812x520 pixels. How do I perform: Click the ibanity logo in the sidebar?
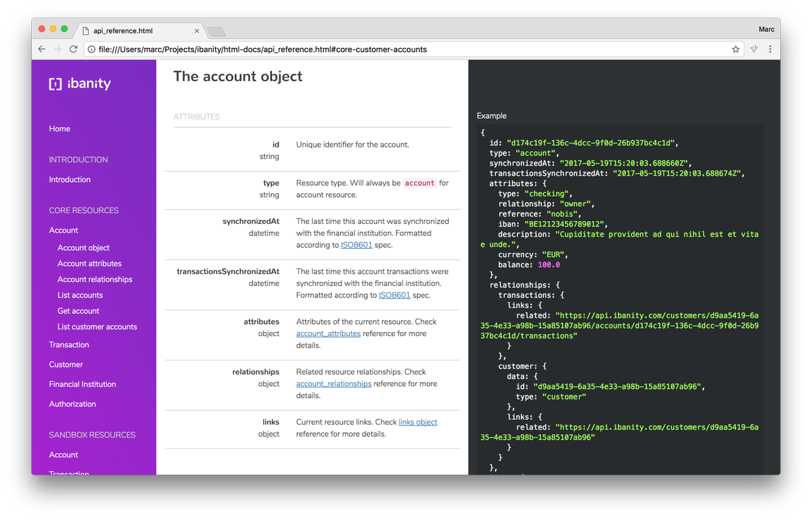tap(80, 84)
